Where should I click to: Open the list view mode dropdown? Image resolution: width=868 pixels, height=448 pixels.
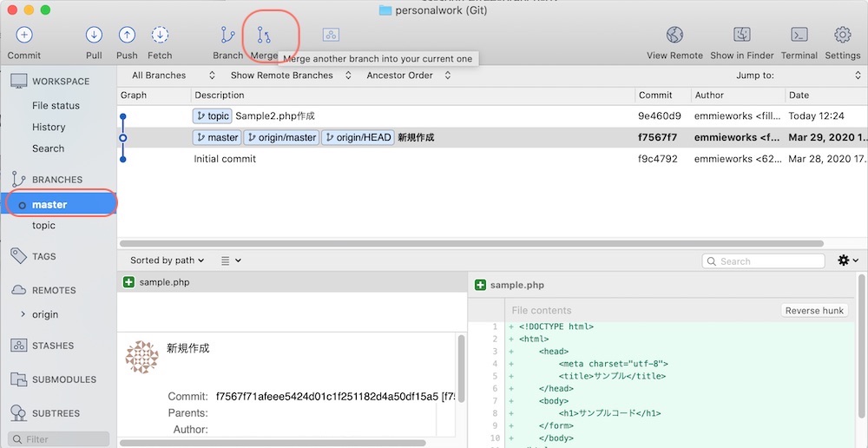pos(231,260)
